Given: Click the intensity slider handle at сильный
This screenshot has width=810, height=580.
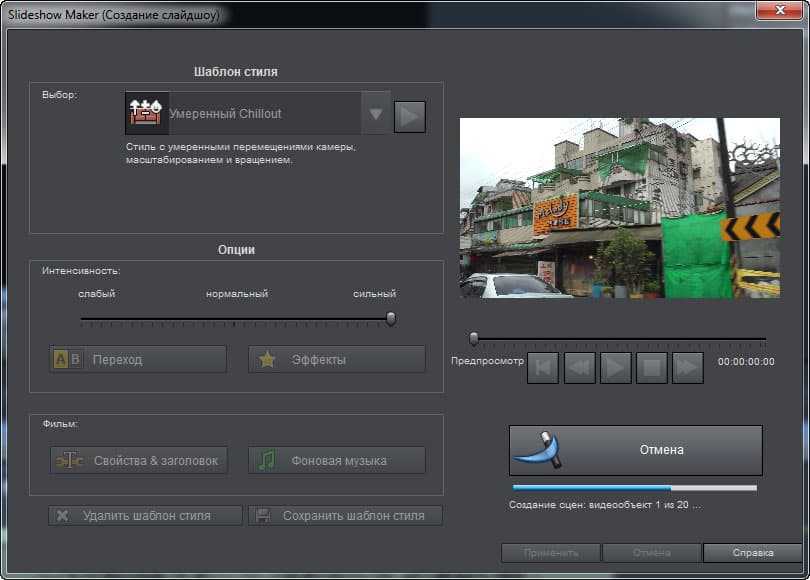Looking at the screenshot, I should point(391,319).
